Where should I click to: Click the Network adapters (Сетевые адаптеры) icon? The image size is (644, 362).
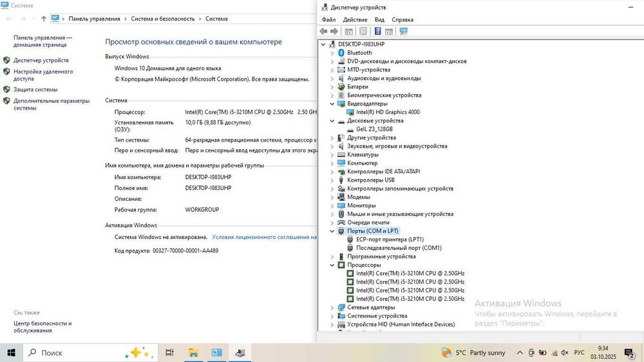[341, 307]
